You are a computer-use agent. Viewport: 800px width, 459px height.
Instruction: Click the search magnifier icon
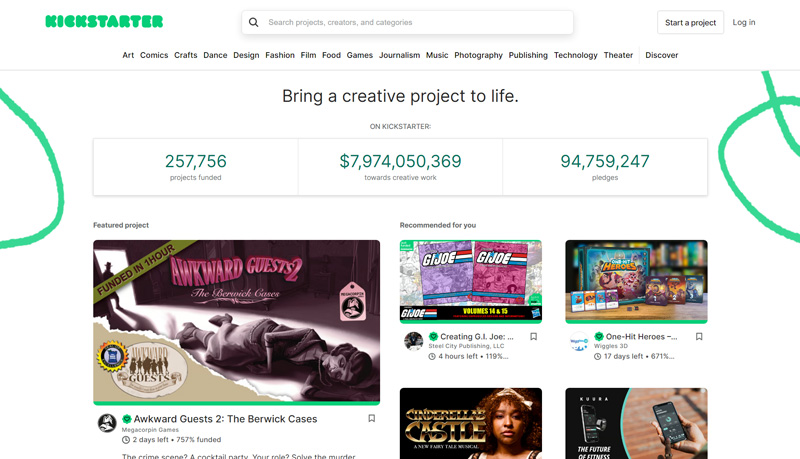254,22
